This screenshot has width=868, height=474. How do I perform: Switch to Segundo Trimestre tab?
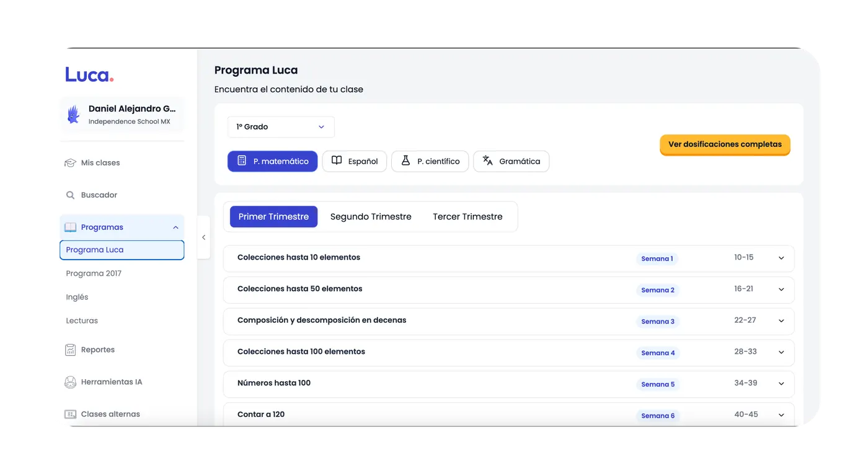tap(371, 217)
